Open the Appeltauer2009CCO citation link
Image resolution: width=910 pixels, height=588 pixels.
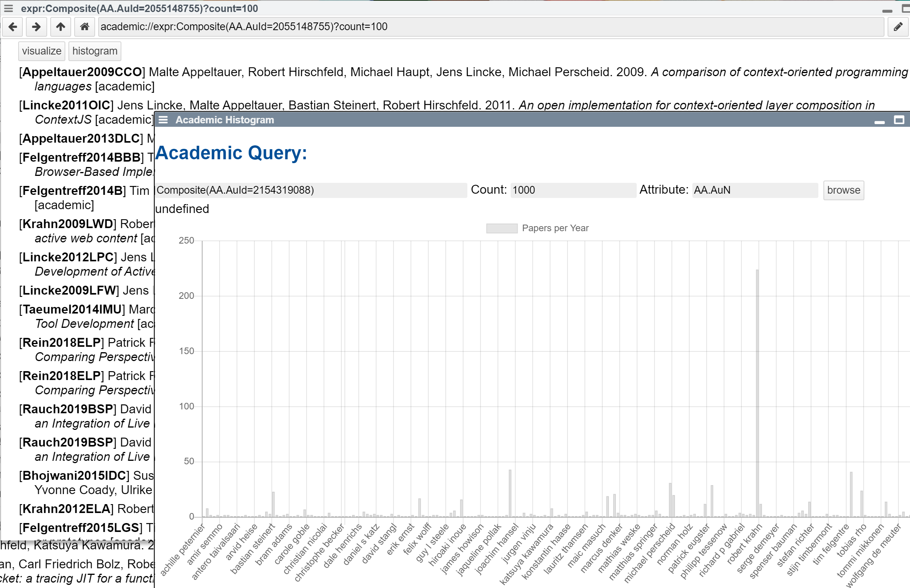click(x=82, y=72)
